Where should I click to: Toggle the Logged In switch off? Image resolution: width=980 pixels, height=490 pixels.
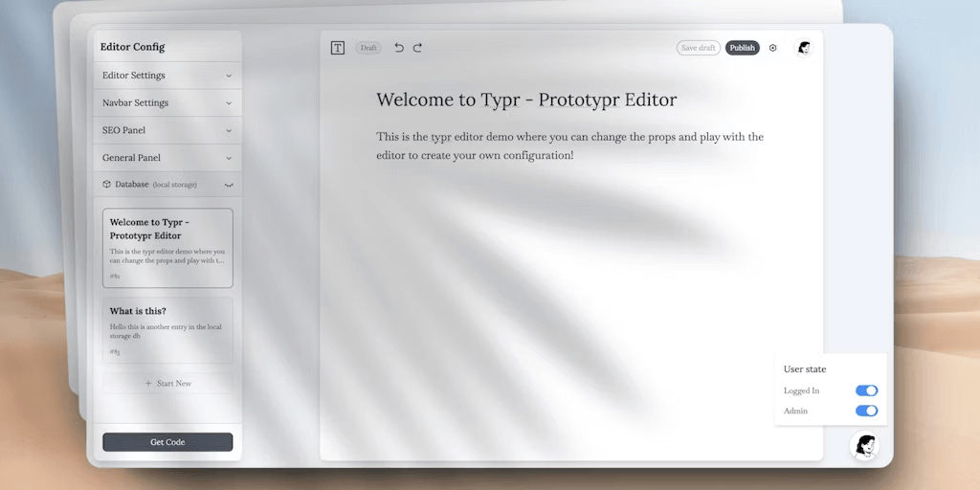(x=866, y=390)
